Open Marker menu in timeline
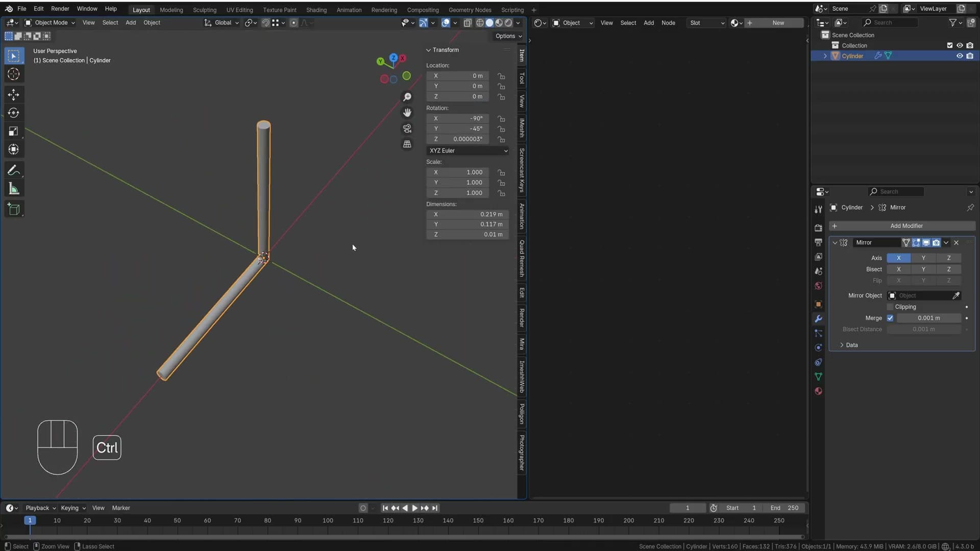 (x=121, y=508)
